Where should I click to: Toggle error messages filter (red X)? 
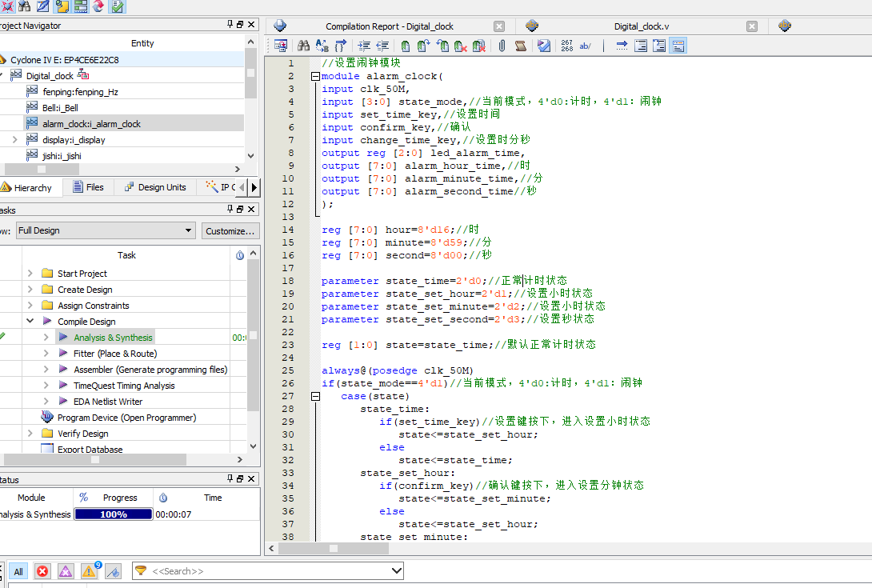point(42,571)
